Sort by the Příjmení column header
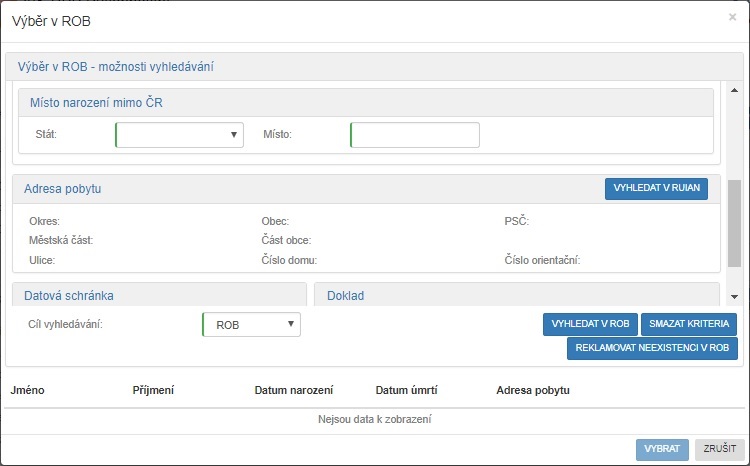Screen dimensions: 750x466 [153, 390]
